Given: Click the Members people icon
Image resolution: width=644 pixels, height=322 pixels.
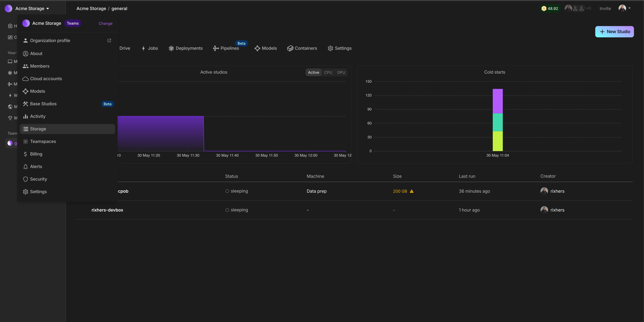Looking at the screenshot, I should tap(26, 66).
